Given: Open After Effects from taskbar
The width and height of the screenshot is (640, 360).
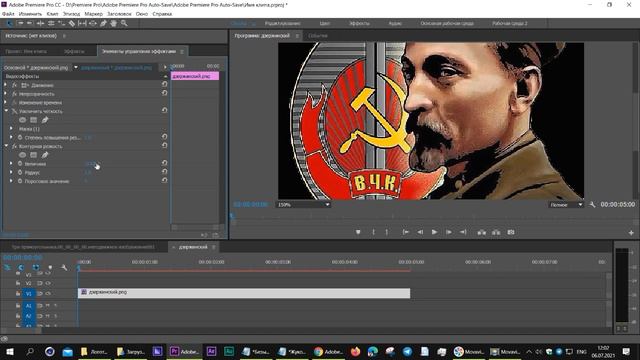Looking at the screenshot, I should click(x=211, y=351).
